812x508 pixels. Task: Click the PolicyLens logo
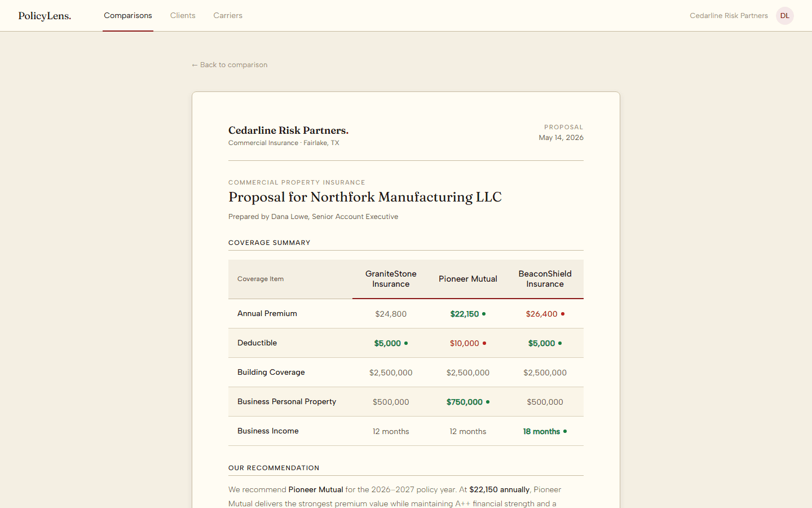[x=45, y=16]
